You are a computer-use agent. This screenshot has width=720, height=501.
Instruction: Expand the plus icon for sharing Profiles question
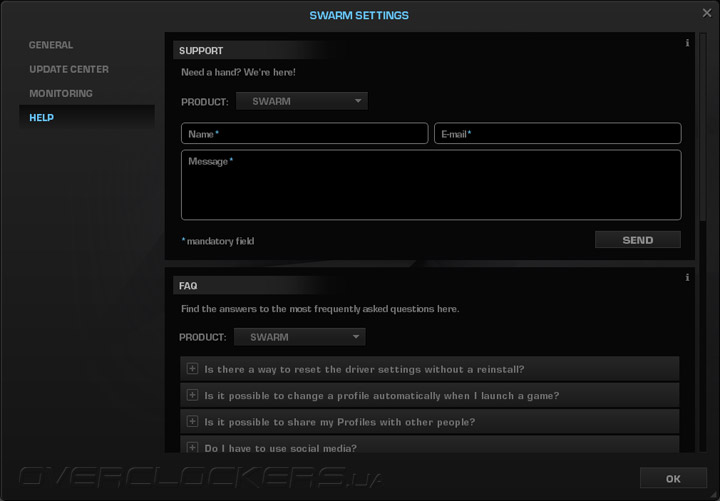pyautogui.click(x=192, y=422)
